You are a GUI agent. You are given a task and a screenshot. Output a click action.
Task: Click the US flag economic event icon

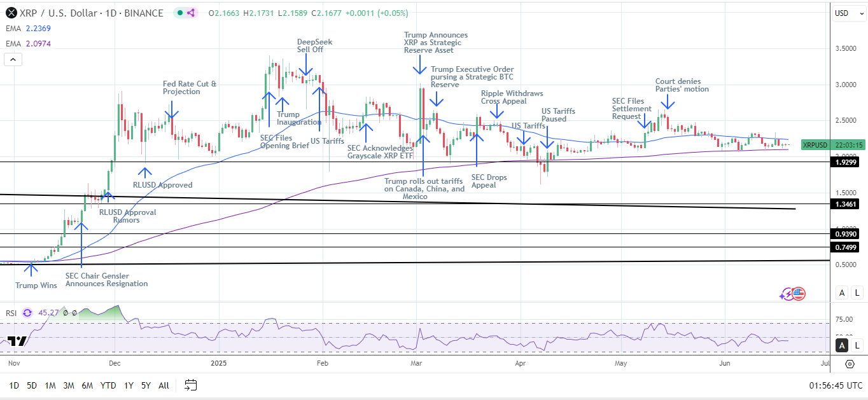[x=799, y=294]
